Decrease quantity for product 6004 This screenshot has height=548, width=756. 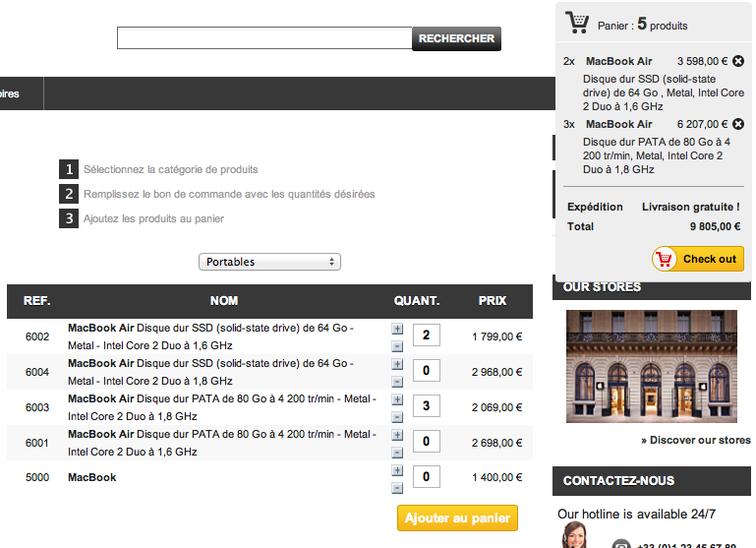pyautogui.click(x=397, y=382)
